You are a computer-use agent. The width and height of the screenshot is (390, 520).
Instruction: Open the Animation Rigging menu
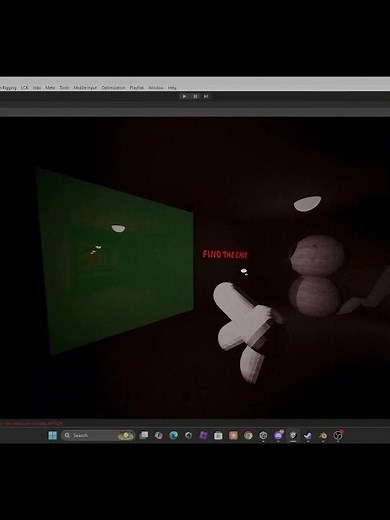click(x=8, y=88)
